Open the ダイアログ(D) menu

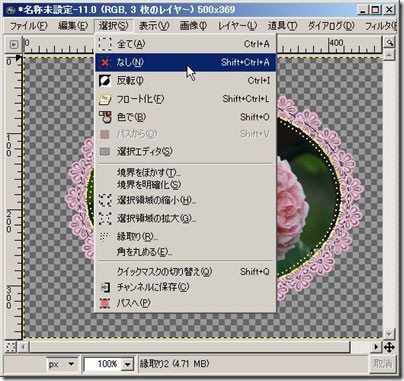[330, 26]
